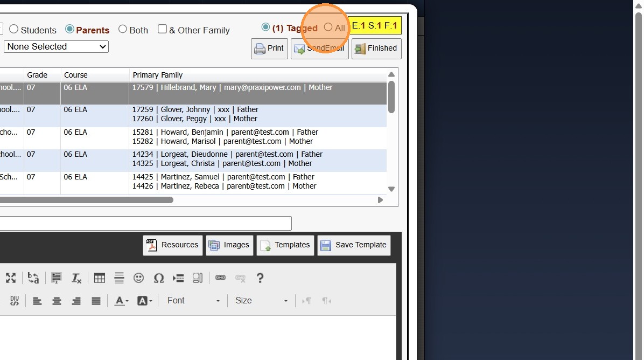Click the SendEmail button
Viewport: 644px width, 360px height.
[x=319, y=49]
